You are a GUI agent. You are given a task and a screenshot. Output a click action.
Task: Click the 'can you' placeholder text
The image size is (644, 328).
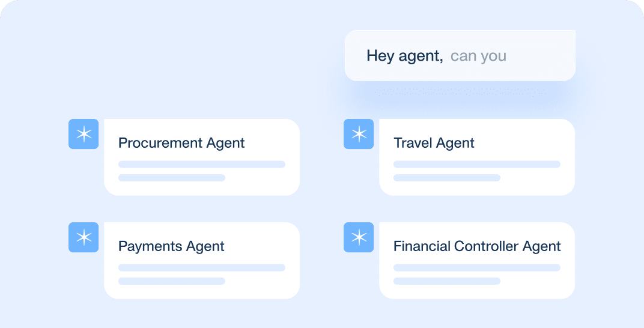478,56
